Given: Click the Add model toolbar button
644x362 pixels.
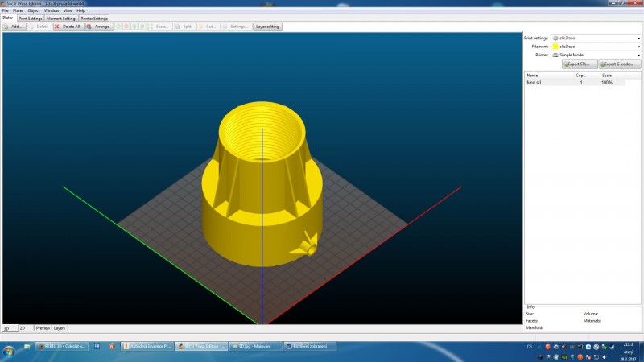Looking at the screenshot, I should pyautogui.click(x=14, y=27).
